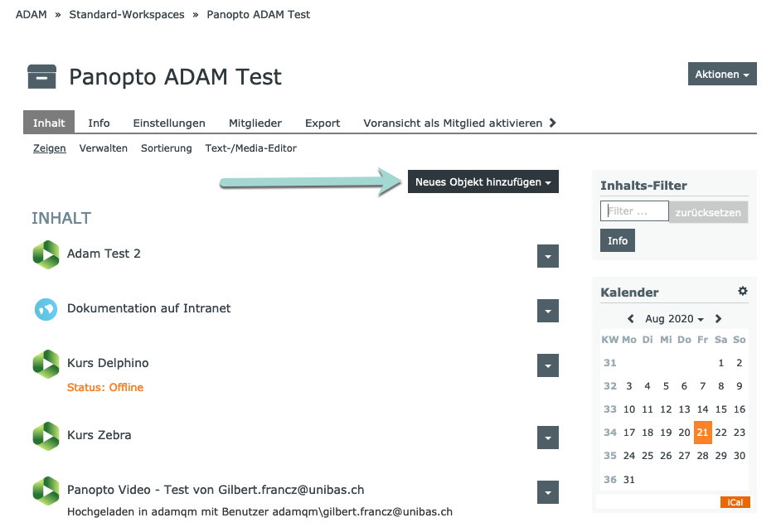The height and width of the screenshot is (532, 781).
Task: Click the archive box icon by the page title
Action: coord(42,76)
